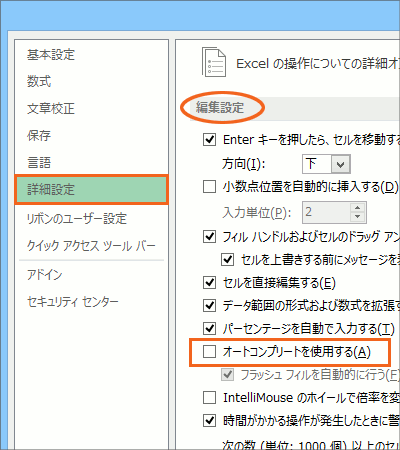This screenshot has width=400, height=450.
Task: Enable IntelliMouse wheel zoom checkbox
Action: 209,397
